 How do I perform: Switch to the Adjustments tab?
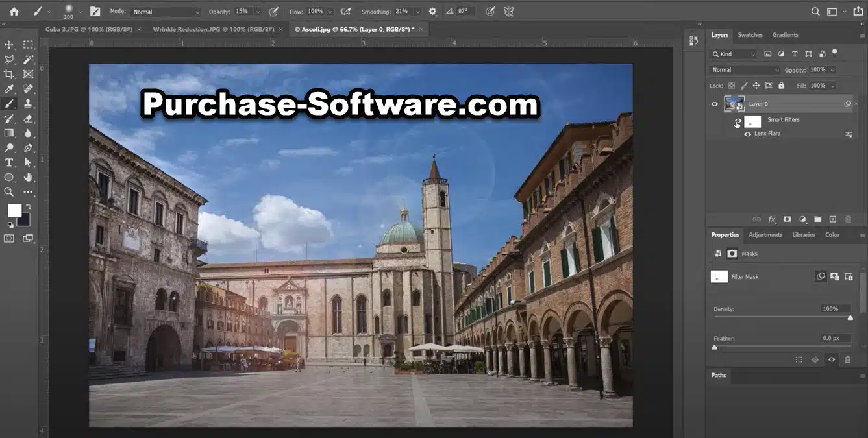click(x=765, y=235)
